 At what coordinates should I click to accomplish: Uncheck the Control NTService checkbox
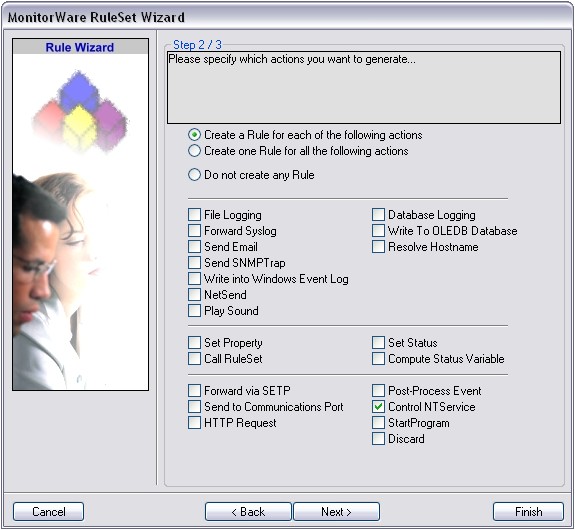point(378,406)
